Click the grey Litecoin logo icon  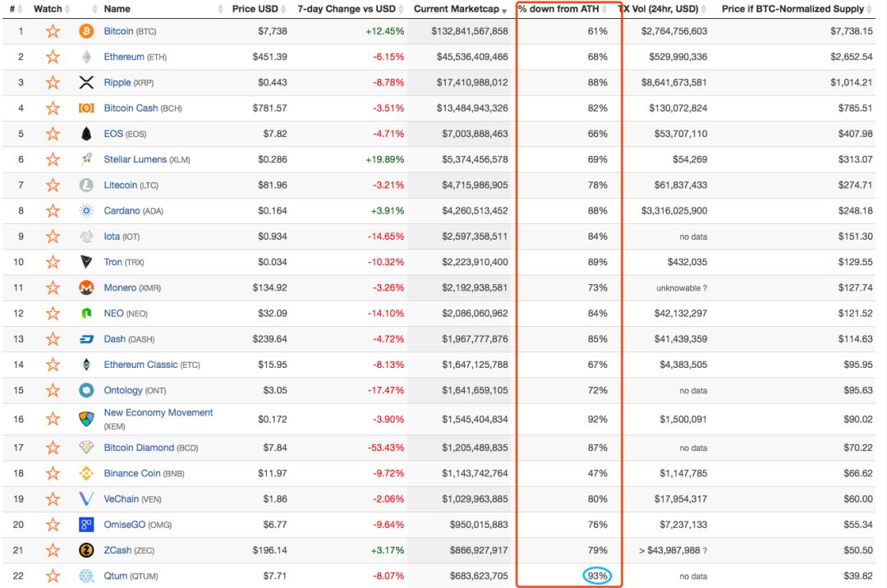[x=86, y=185]
